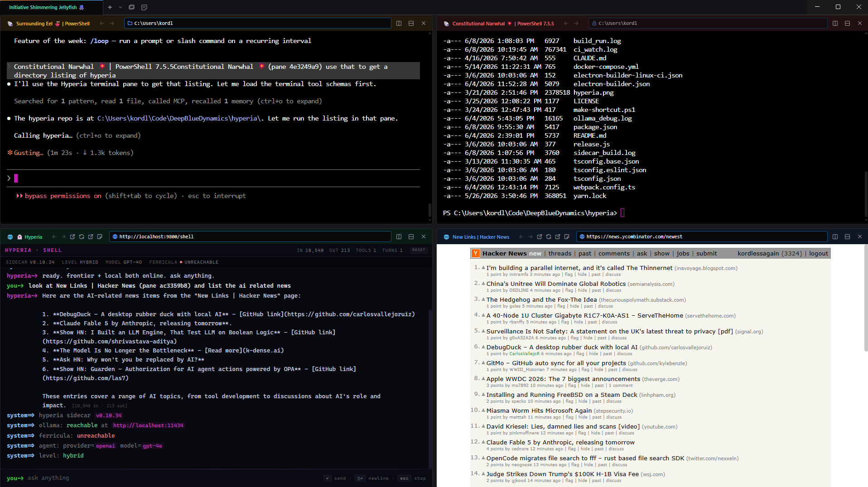Viewport: 868px width, 487px height.
Task: Open the submit link on Hacker News
Action: click(x=707, y=254)
